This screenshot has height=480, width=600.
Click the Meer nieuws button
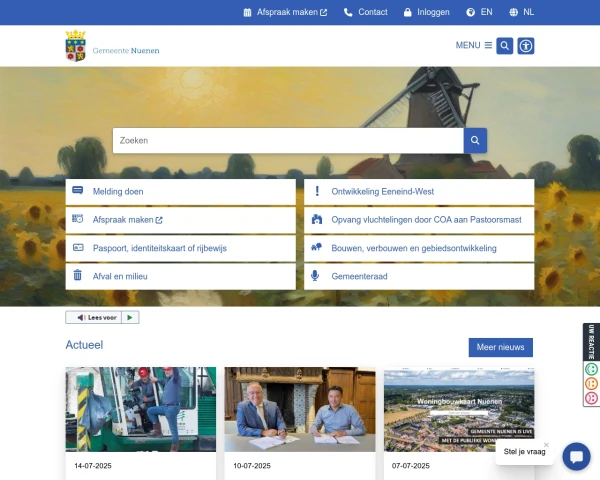501,347
